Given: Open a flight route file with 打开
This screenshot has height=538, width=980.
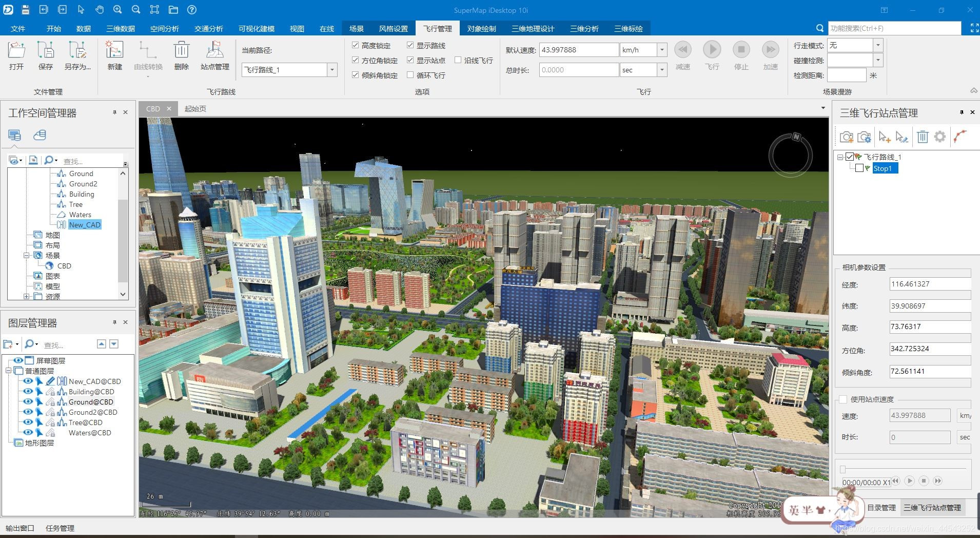Looking at the screenshot, I should tap(16, 56).
